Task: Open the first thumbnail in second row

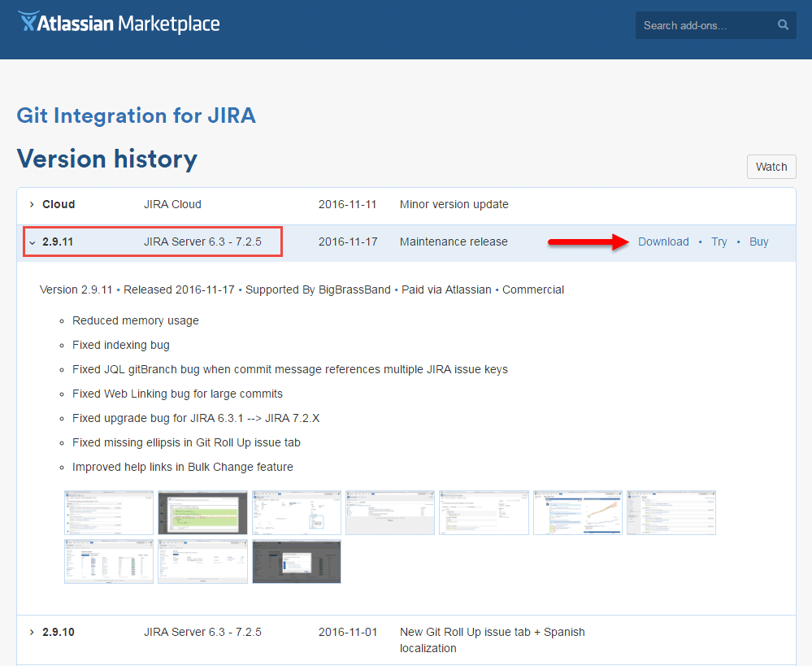Action: (109, 561)
